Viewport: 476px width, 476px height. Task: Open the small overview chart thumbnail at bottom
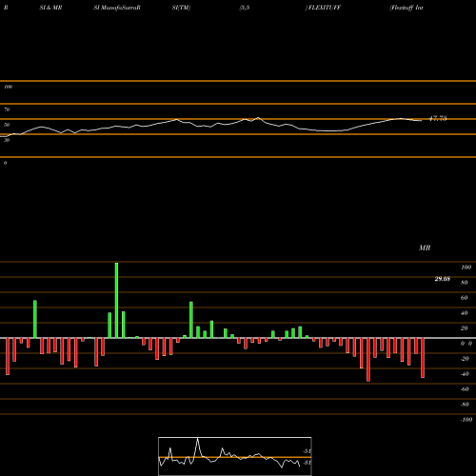click(x=235, y=456)
